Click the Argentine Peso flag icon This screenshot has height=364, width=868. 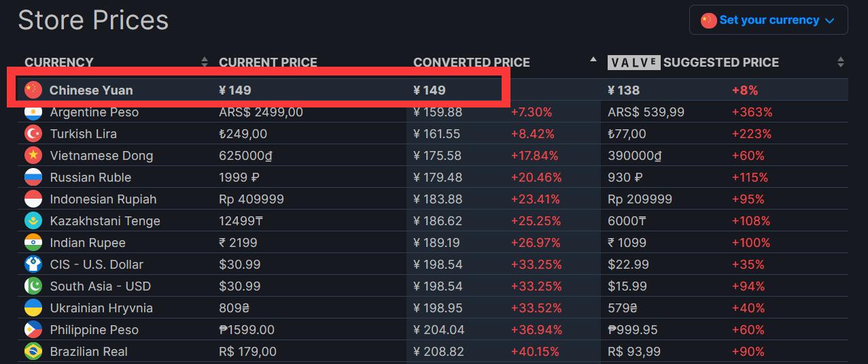click(x=33, y=112)
